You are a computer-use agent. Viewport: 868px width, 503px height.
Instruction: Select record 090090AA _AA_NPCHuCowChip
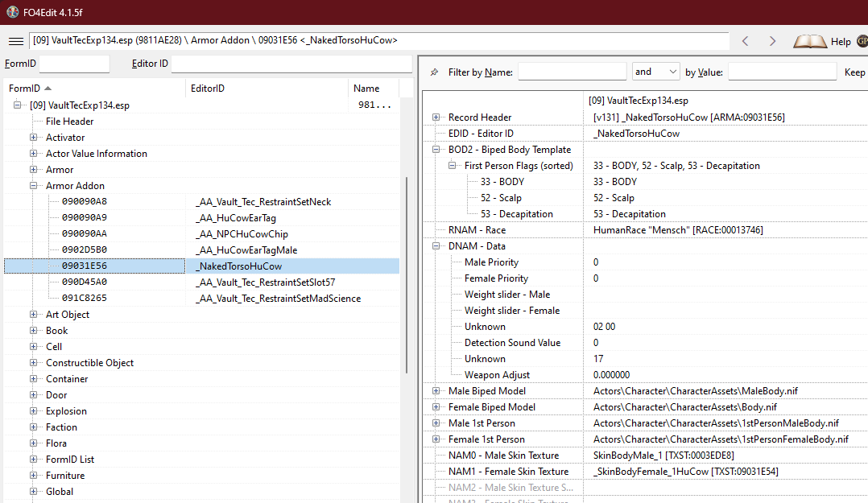pyautogui.click(x=201, y=233)
